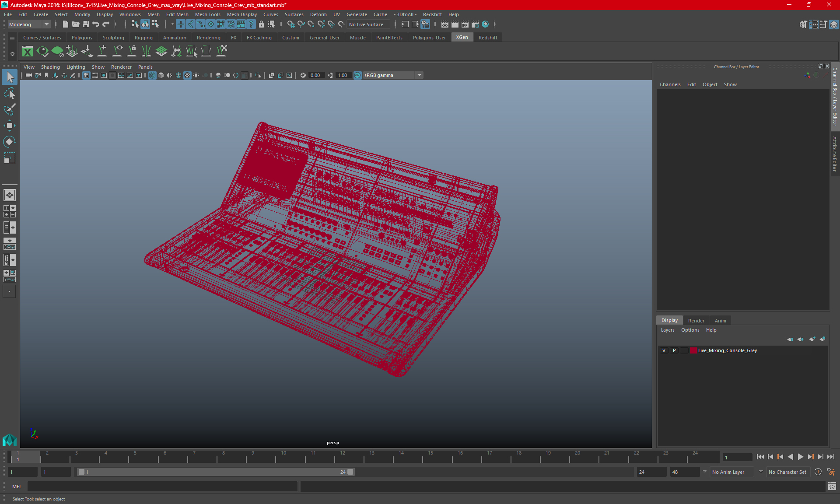840x504 pixels.
Task: Click create new layer icon
Action: [x=812, y=339]
